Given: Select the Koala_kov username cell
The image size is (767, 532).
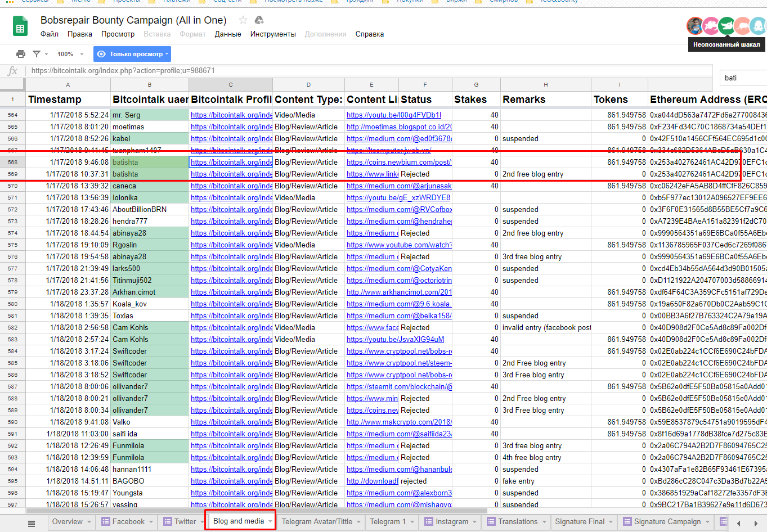Looking at the screenshot, I should point(150,304).
